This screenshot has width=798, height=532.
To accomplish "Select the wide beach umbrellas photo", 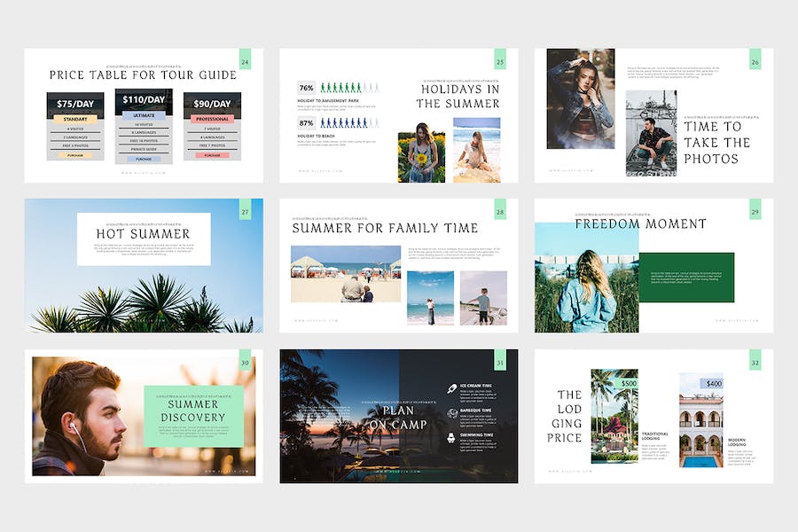I will pos(346,274).
